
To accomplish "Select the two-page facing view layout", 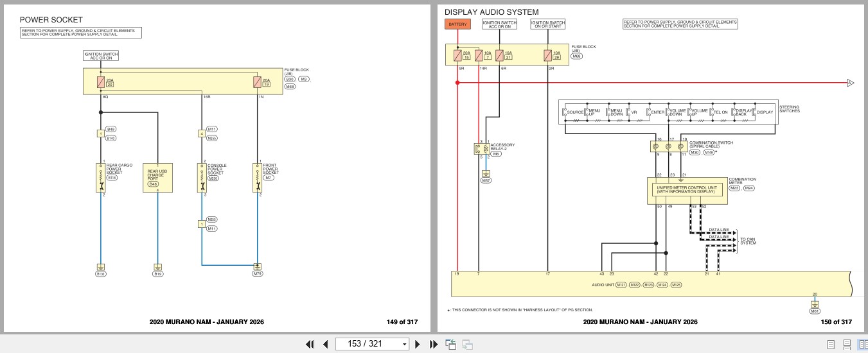I will pos(862,344).
